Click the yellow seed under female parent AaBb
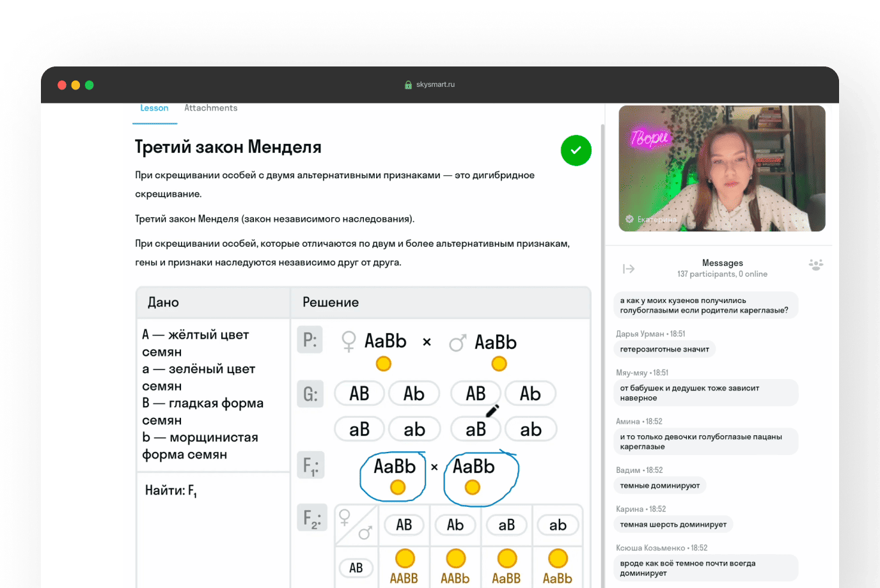This screenshot has width=880, height=588. click(384, 364)
